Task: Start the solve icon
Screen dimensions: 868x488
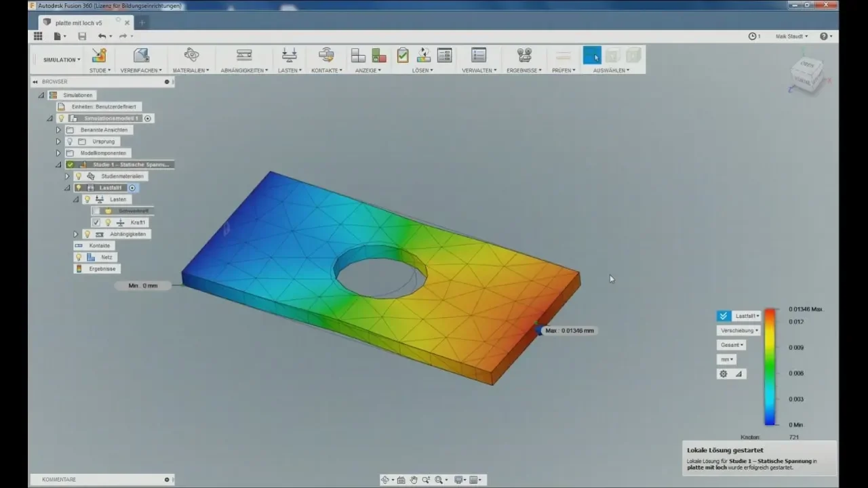Action: click(x=424, y=55)
